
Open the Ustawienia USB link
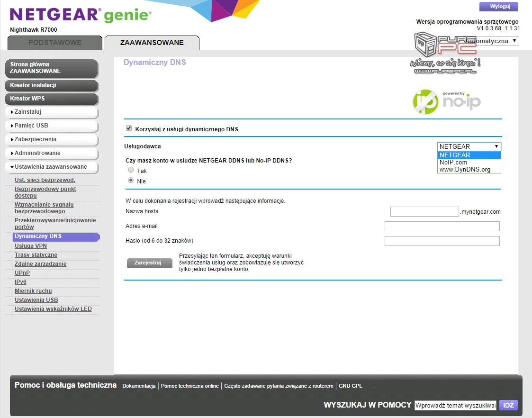(x=36, y=300)
